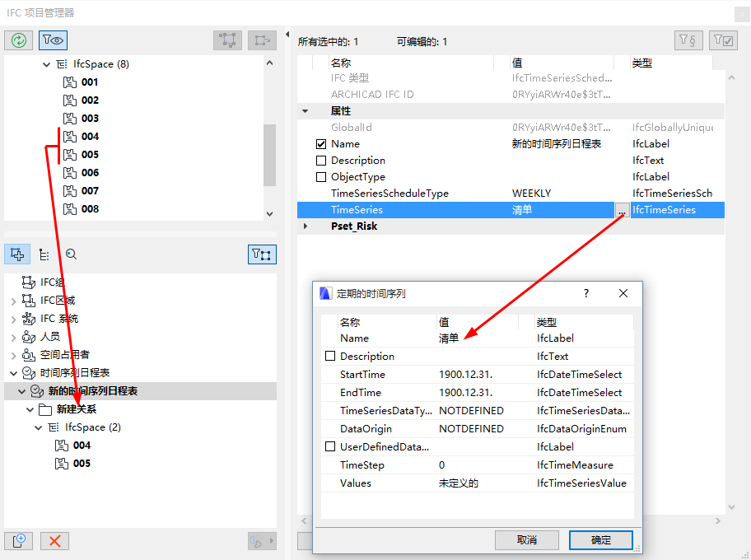
Task: Click the filter checked properties icon
Action: 723,40
